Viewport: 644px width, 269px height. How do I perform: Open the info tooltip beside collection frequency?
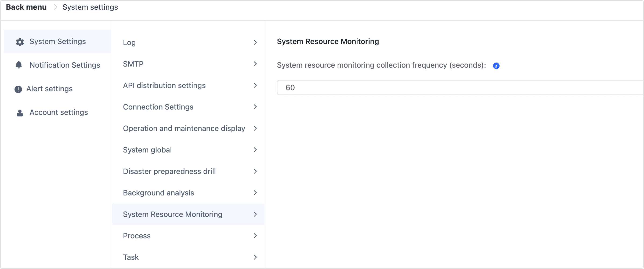496,66
